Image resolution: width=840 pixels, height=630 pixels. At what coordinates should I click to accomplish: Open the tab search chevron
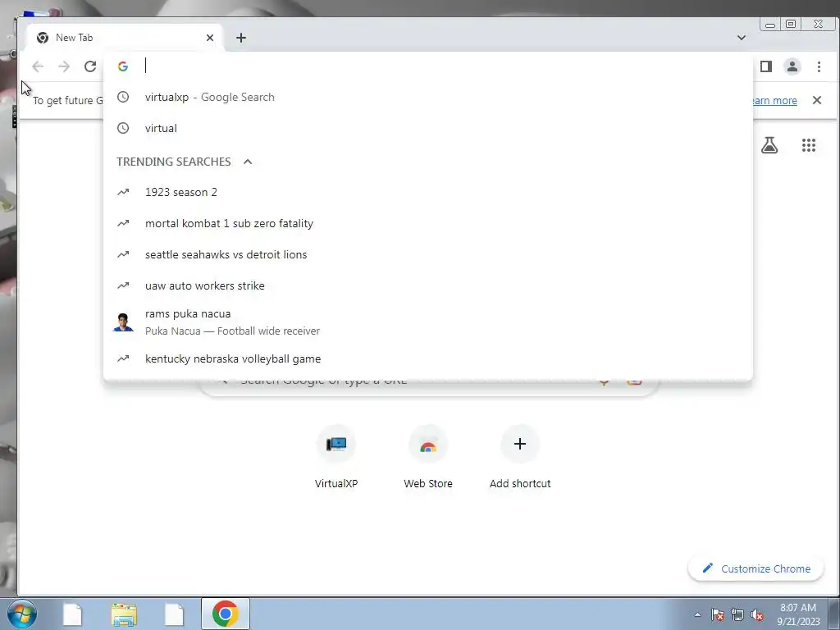(x=742, y=38)
